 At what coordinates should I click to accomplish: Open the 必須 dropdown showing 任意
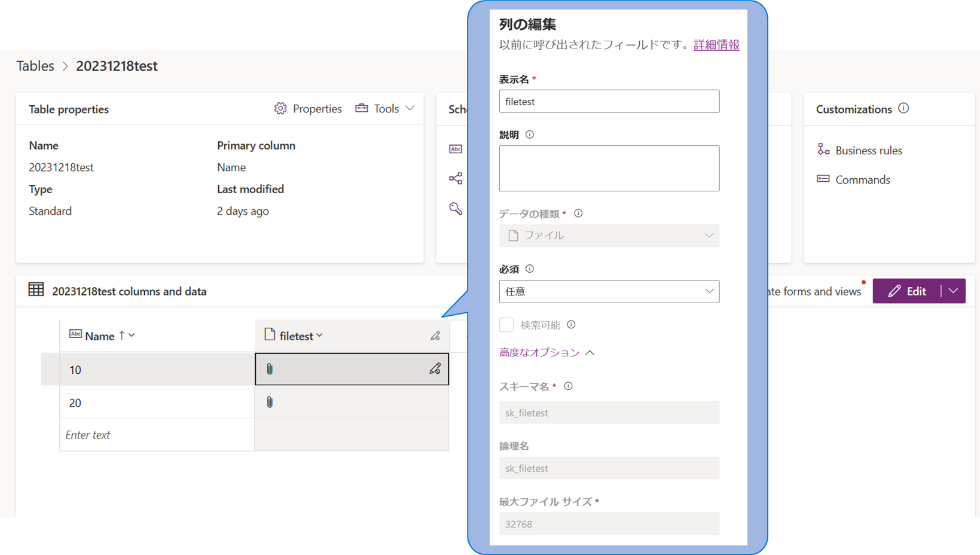click(609, 291)
